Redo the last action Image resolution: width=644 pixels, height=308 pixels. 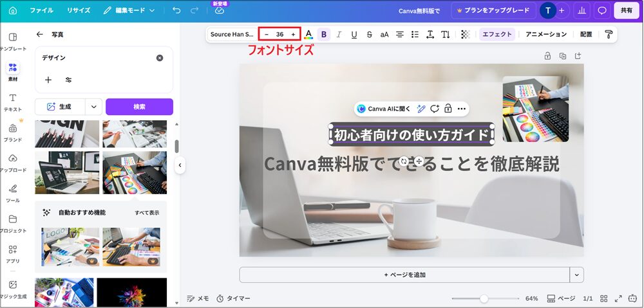point(196,11)
